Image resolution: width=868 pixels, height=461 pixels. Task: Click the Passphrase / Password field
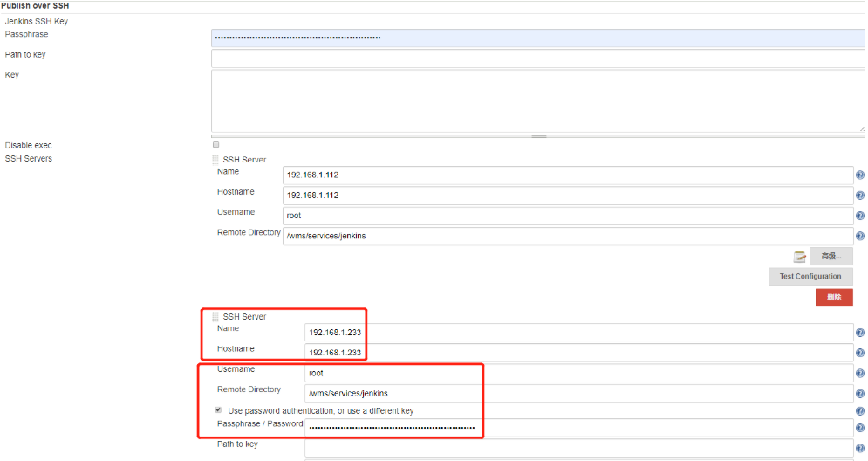coord(578,428)
